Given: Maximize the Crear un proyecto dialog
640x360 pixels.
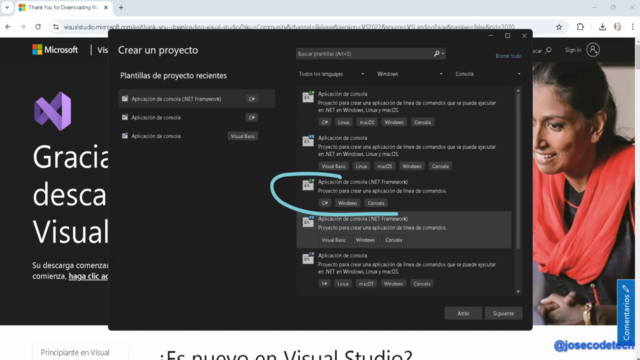Looking at the screenshot, I should point(507,36).
